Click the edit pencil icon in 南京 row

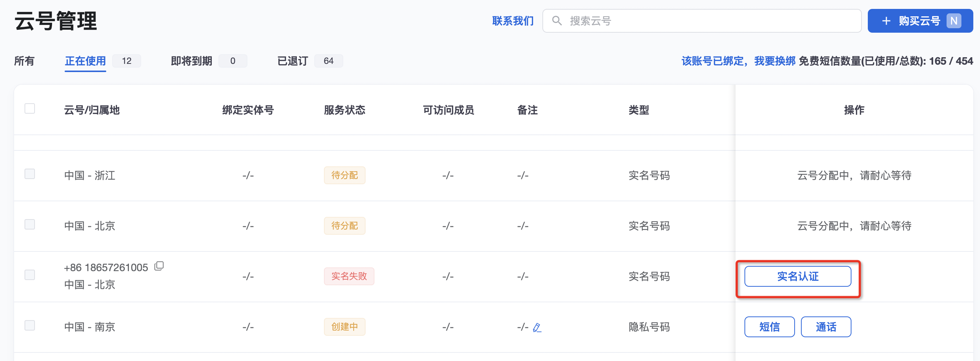tap(537, 327)
